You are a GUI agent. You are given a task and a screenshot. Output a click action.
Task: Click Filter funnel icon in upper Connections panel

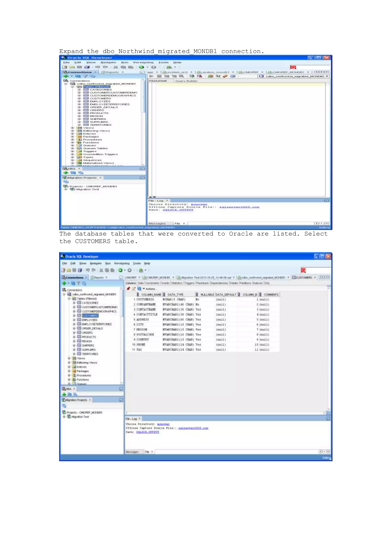[x=85, y=76]
